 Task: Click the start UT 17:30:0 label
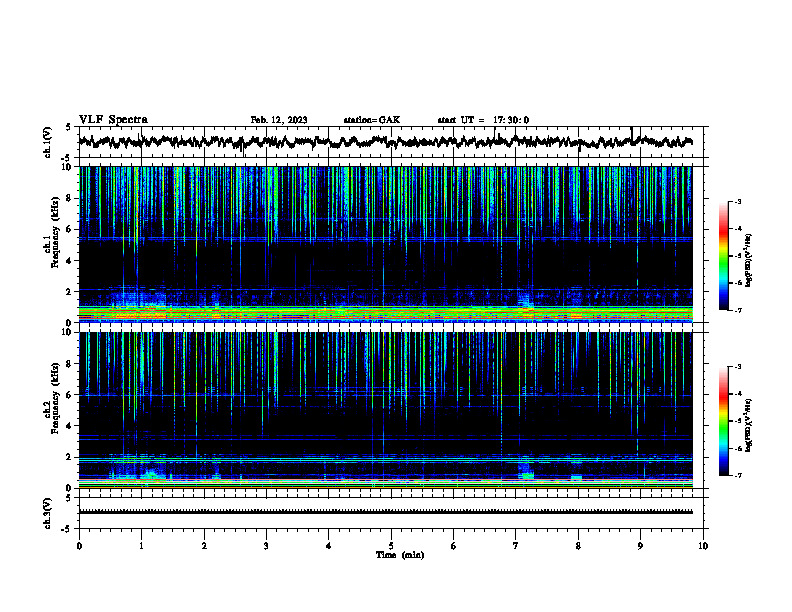point(483,120)
